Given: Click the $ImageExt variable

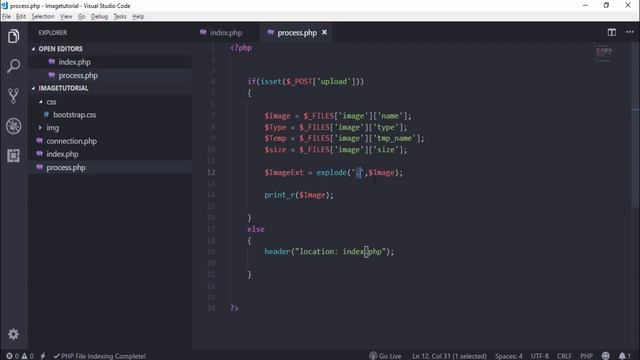Looking at the screenshot, I should 284,173.
